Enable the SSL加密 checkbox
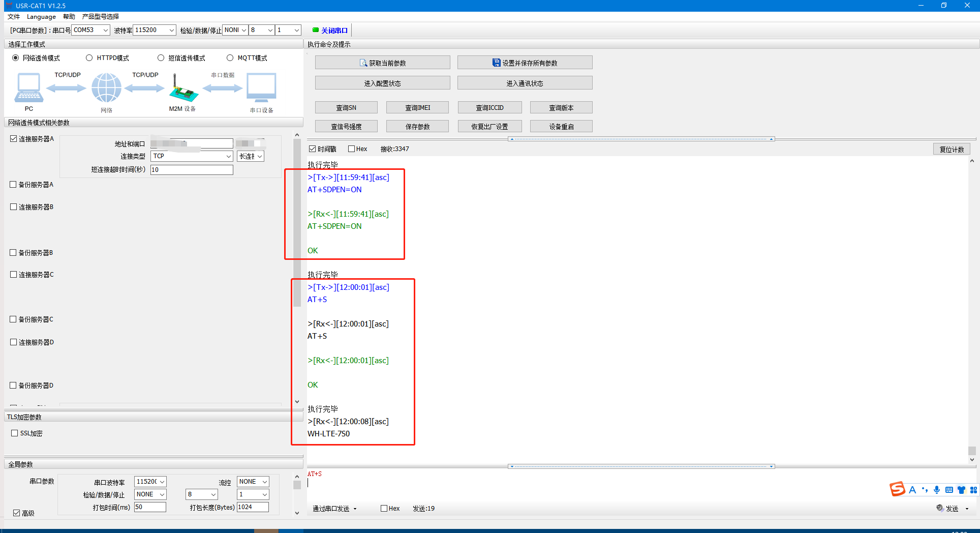 (15, 433)
